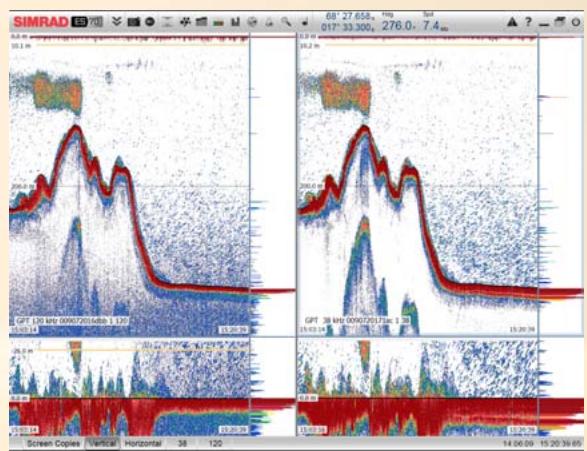Select the 38 channel tab
This screenshot has height=451, width=587.
point(182,444)
